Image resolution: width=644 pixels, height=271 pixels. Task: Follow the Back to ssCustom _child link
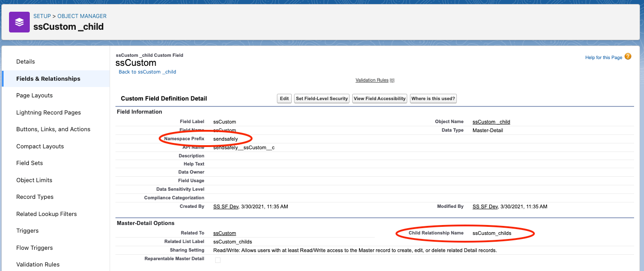click(147, 72)
